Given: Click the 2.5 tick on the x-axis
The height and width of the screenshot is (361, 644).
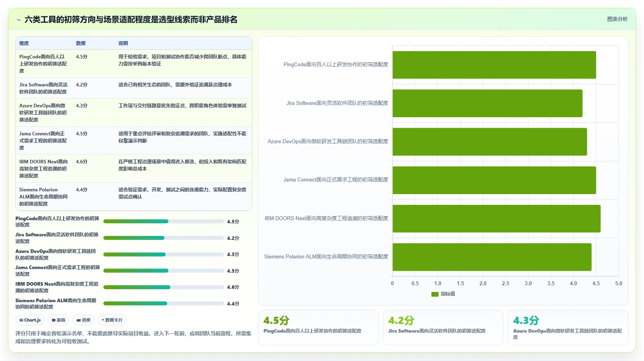Looking at the screenshot, I should tap(506, 284).
